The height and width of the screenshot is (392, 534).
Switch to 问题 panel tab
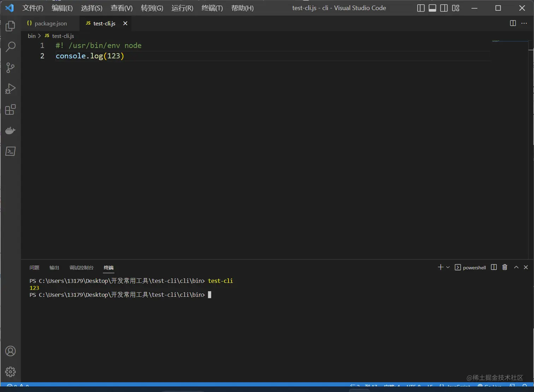coord(34,268)
